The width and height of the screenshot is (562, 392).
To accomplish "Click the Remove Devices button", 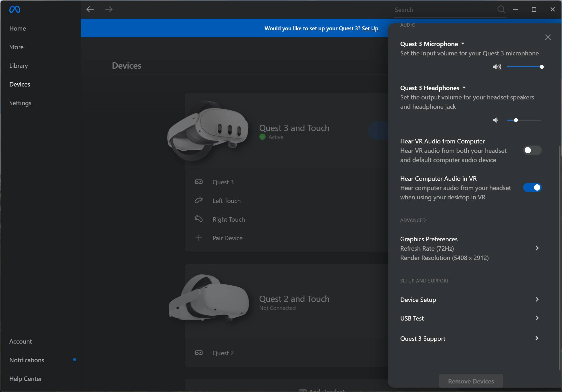I will coord(471,381).
